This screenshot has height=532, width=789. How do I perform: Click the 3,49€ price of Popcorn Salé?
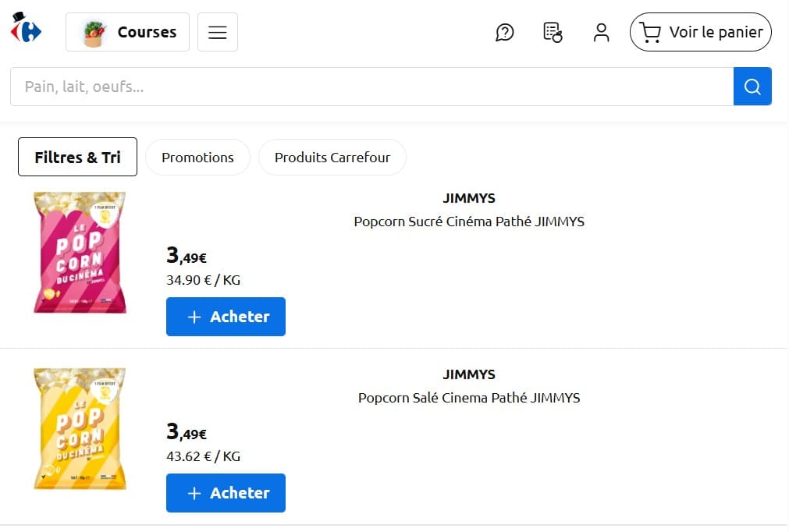tap(187, 431)
